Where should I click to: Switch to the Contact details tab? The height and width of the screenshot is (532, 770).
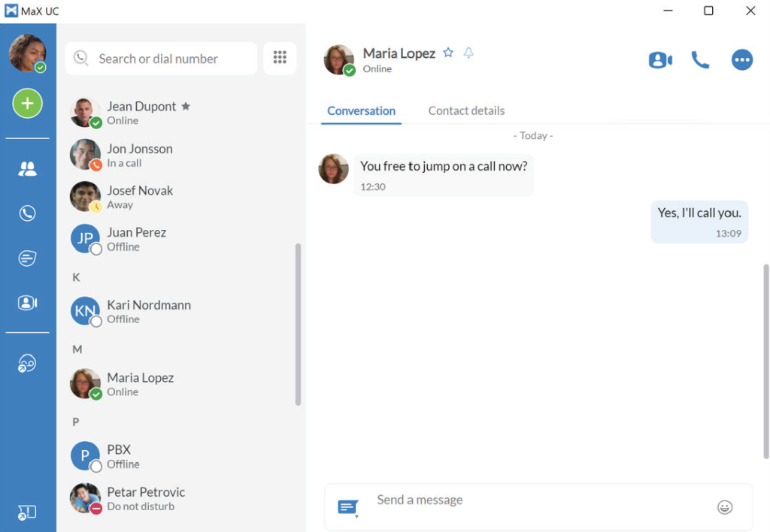tap(466, 111)
